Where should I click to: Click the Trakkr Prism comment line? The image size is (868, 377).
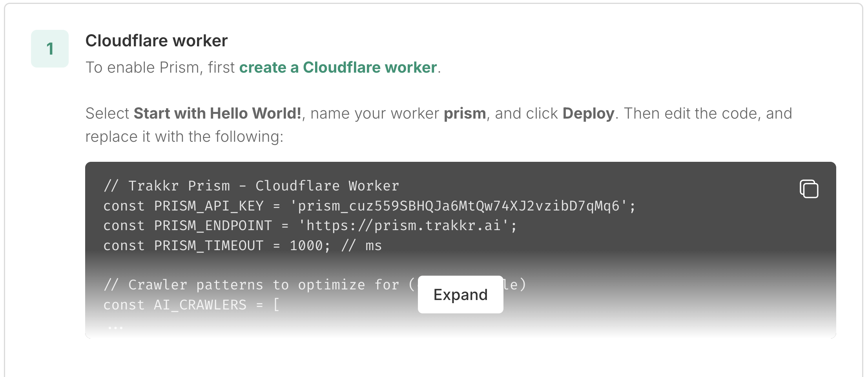pos(251,186)
